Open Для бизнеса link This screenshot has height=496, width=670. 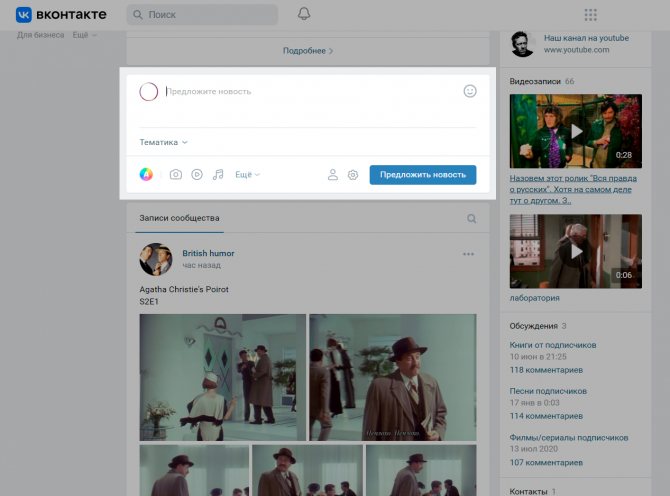[41, 35]
